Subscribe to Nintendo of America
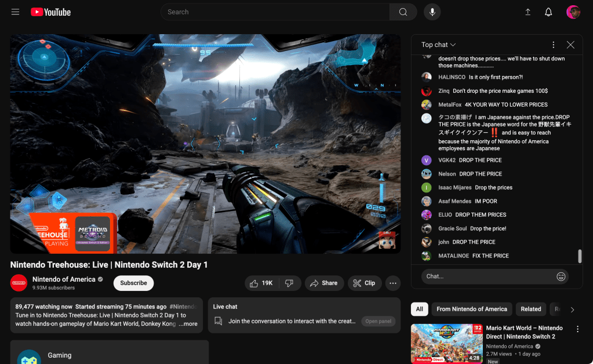Image resolution: width=593 pixels, height=364 pixels. click(133, 283)
